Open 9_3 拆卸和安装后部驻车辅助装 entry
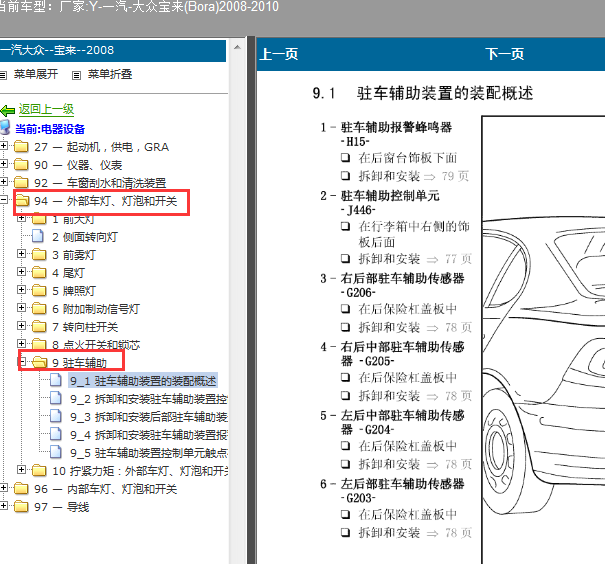The height and width of the screenshot is (564, 605). [149, 417]
